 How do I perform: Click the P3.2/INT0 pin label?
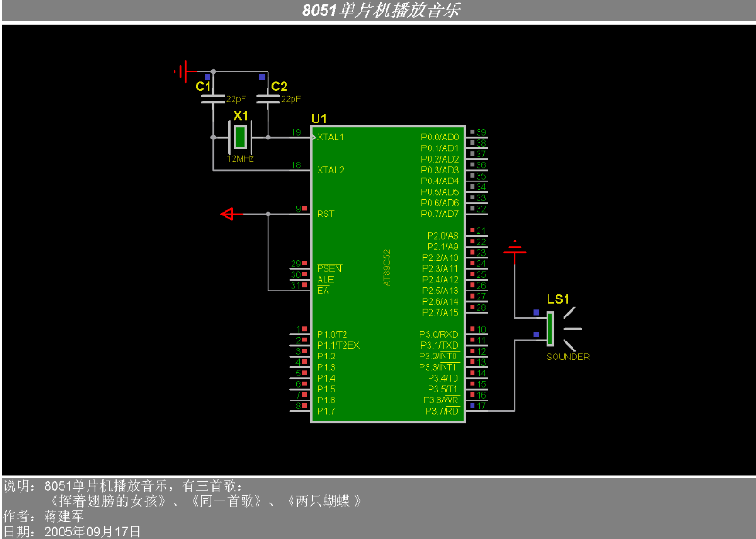coord(438,357)
